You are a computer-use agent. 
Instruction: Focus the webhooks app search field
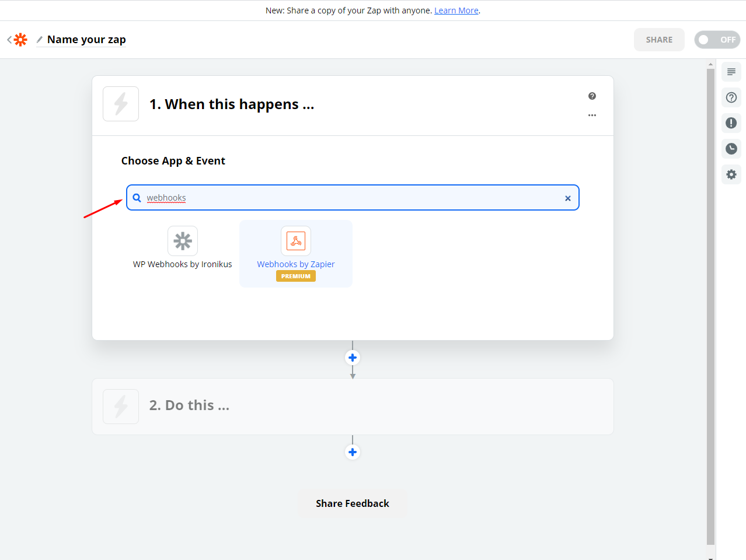[353, 198]
